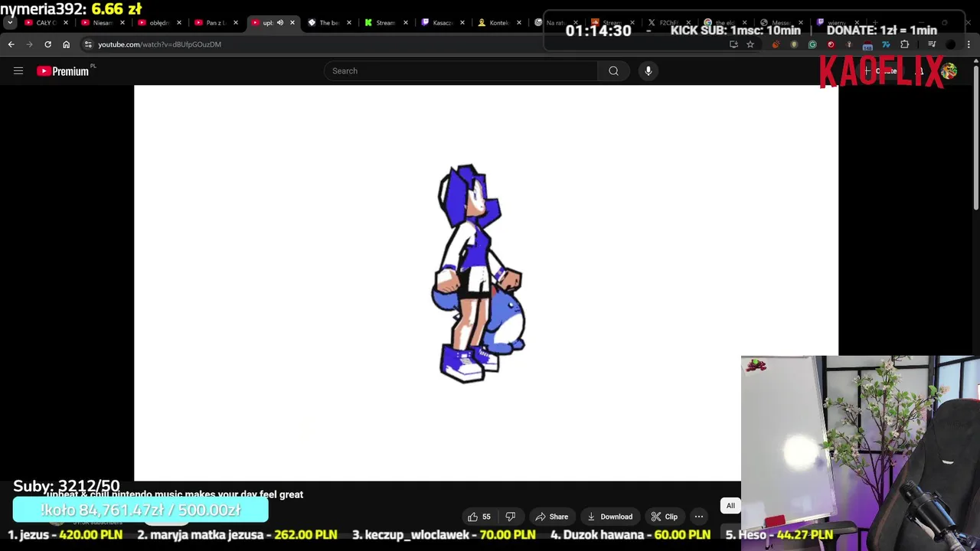Image resolution: width=980 pixels, height=551 pixels.
Task: Click the Download button
Action: (x=609, y=517)
